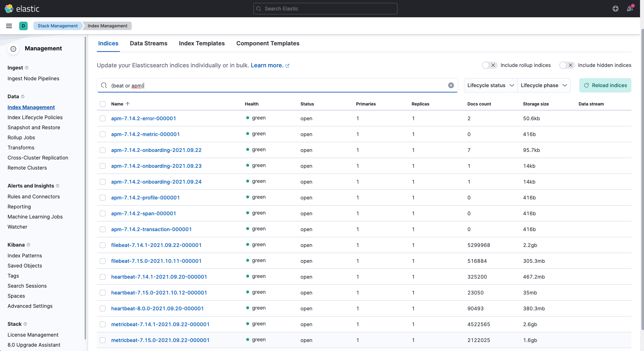644x351 pixels.
Task: Open the help menu icon in header
Action: [x=616, y=9]
